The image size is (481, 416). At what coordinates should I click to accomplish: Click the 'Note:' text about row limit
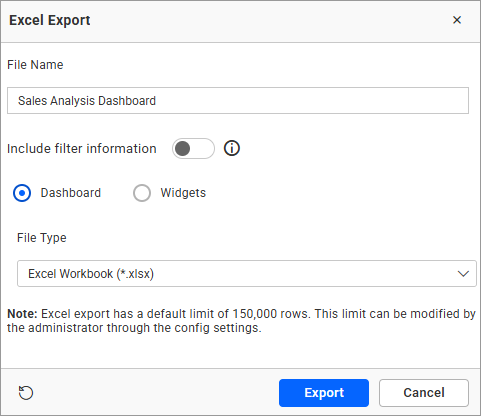coord(241,321)
